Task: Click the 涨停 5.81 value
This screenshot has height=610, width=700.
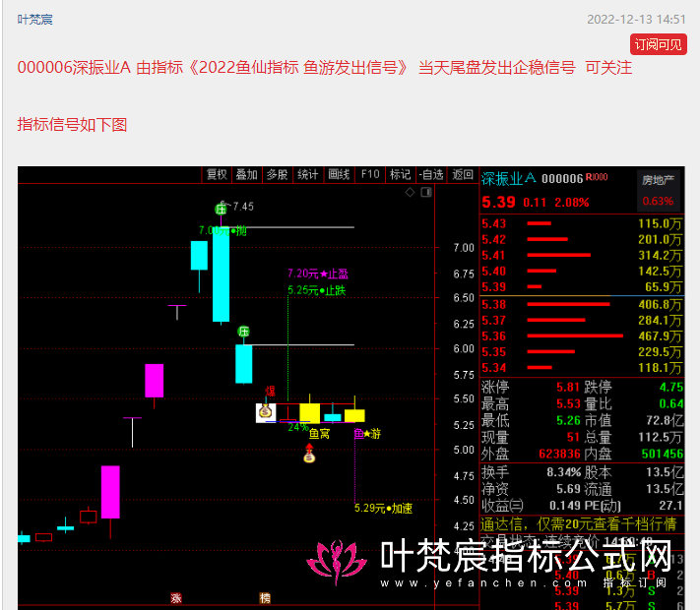Action: click(567, 387)
